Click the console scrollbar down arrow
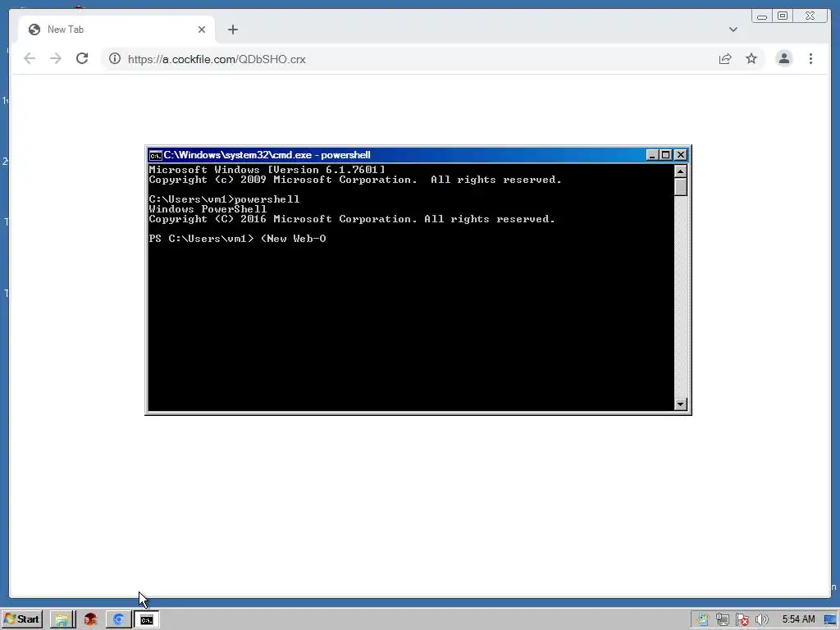The width and height of the screenshot is (840, 630). (x=680, y=404)
